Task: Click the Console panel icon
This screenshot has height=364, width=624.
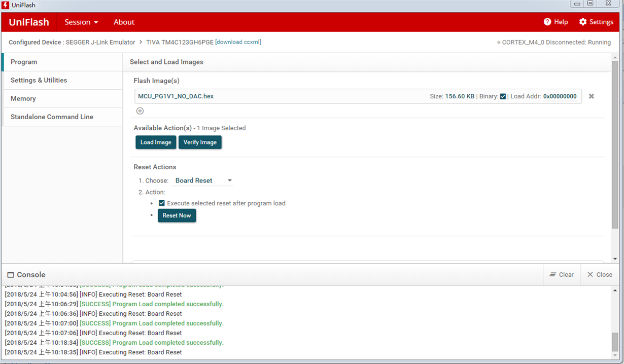Action: (x=11, y=275)
